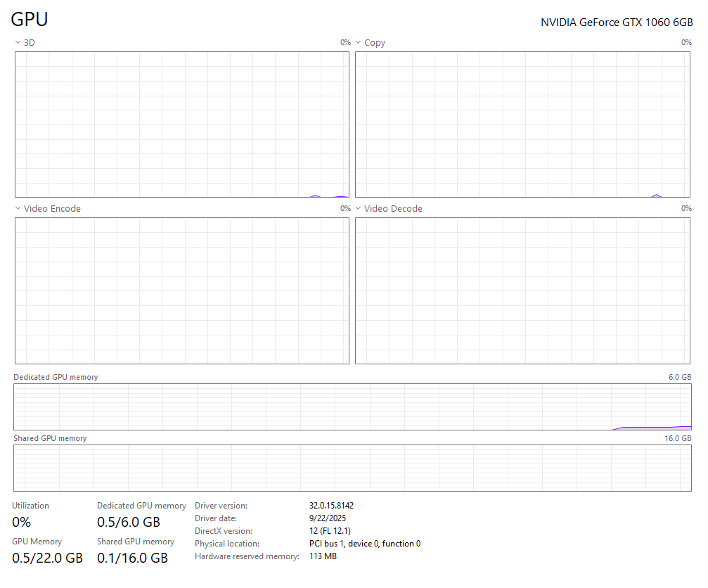Click the large GPU heading

30,20
